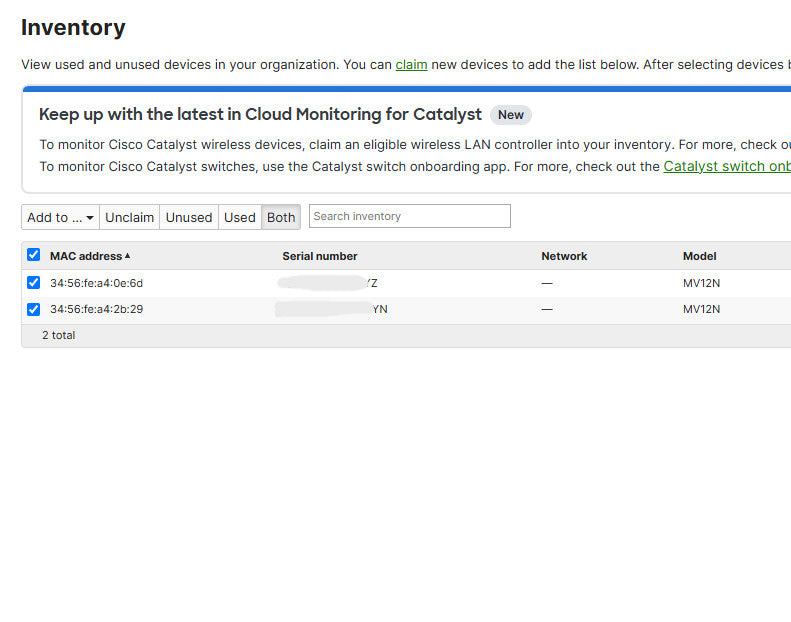Click MV12N model in 2b:29 row
The image size is (791, 622).
701,309
